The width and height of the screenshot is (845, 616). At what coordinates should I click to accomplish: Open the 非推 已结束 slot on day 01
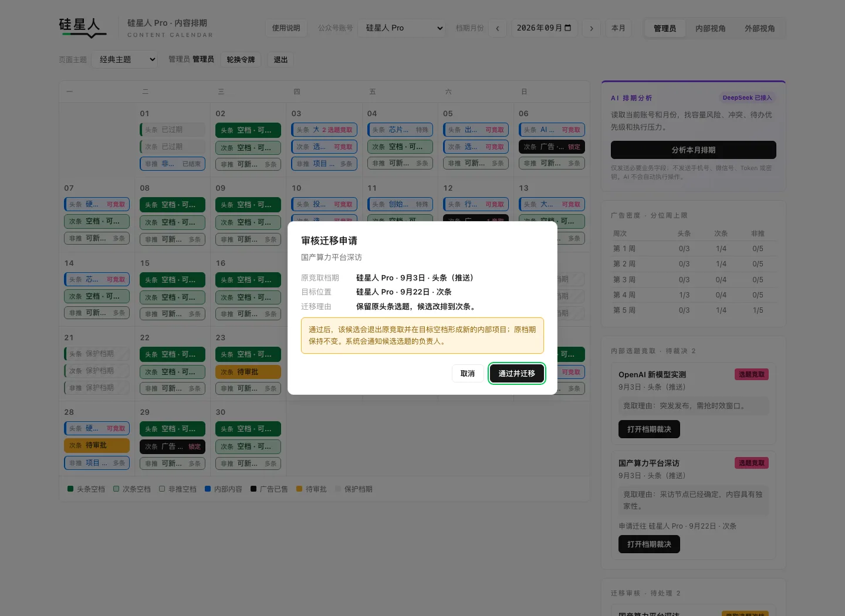(x=173, y=164)
